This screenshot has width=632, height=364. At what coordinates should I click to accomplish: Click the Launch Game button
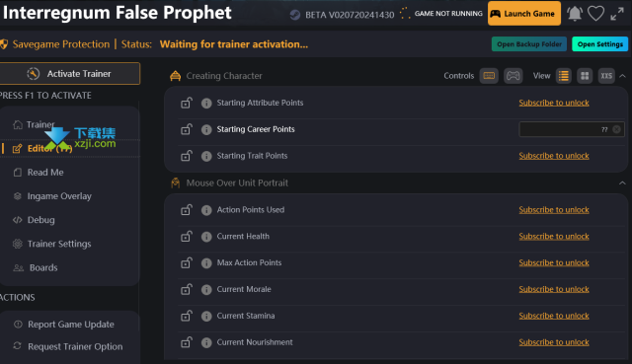[x=524, y=13]
